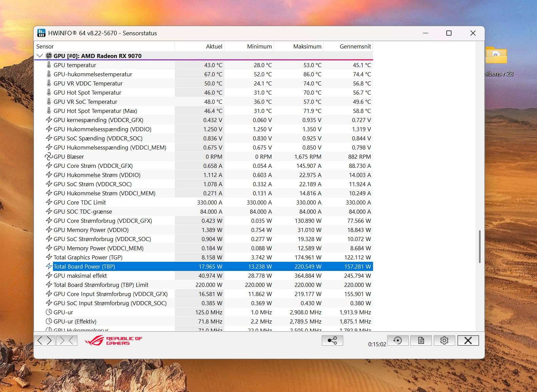Select GPU Hukommelse Strøm (VDDIO) row label
The height and width of the screenshot is (392, 537).
tap(97, 175)
